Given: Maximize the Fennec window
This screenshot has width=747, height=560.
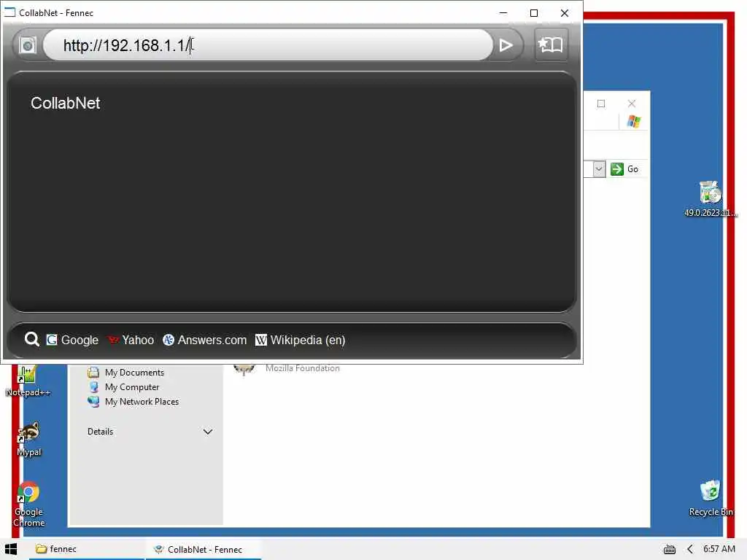Looking at the screenshot, I should [x=534, y=13].
